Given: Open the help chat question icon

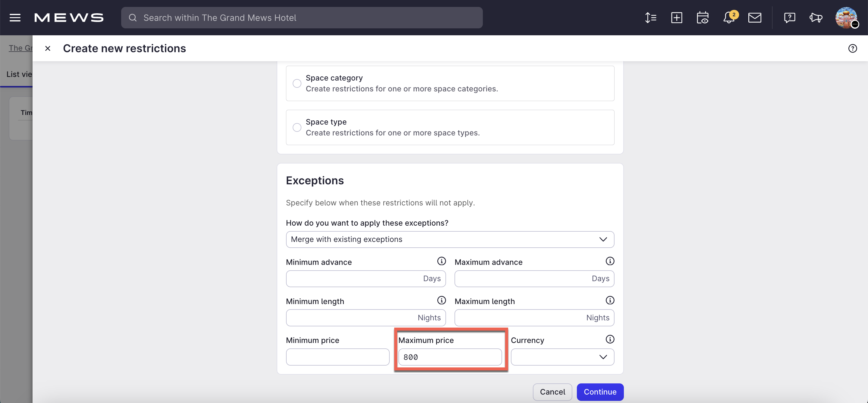Looking at the screenshot, I should coord(790,17).
